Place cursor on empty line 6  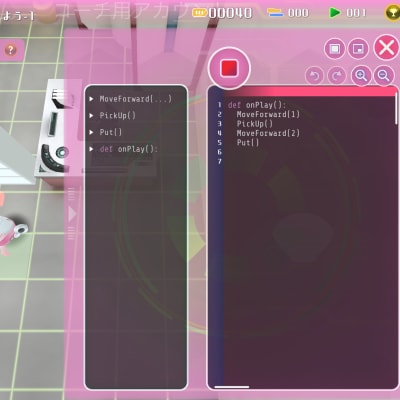pyautogui.click(x=310, y=152)
